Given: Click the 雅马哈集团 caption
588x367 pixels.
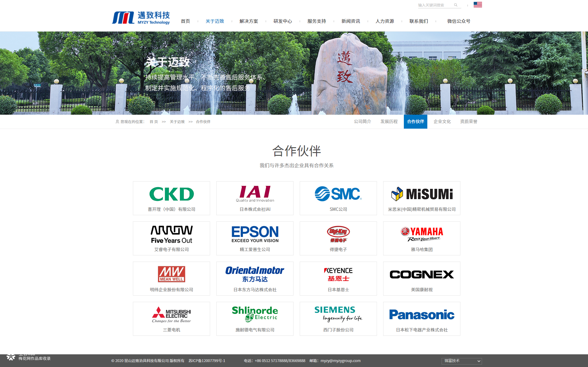Looking at the screenshot, I should click(422, 250).
